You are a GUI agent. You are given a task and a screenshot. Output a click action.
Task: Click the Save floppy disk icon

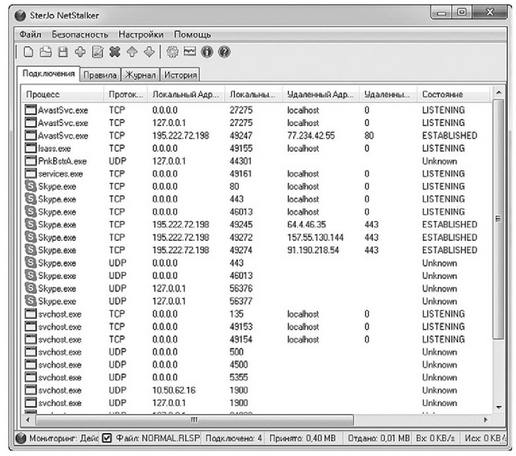coord(63,52)
